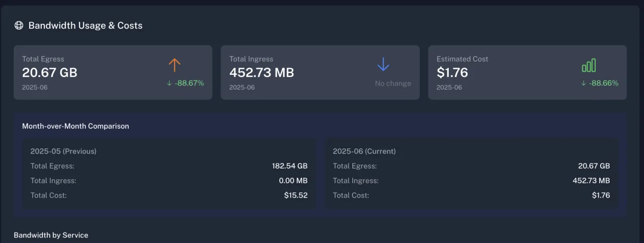The height and width of the screenshot is (243, 644).
Task: Click the small down arrow beside -88.67%
Action: [x=170, y=84]
